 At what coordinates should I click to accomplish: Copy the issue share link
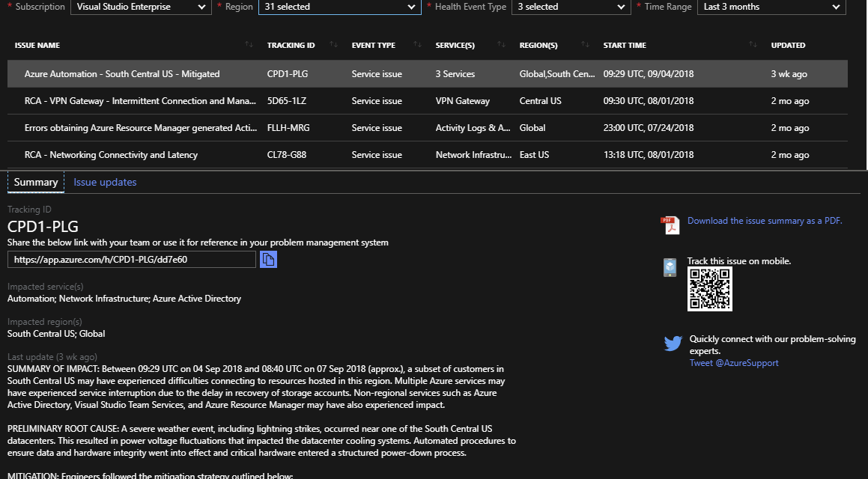268,260
